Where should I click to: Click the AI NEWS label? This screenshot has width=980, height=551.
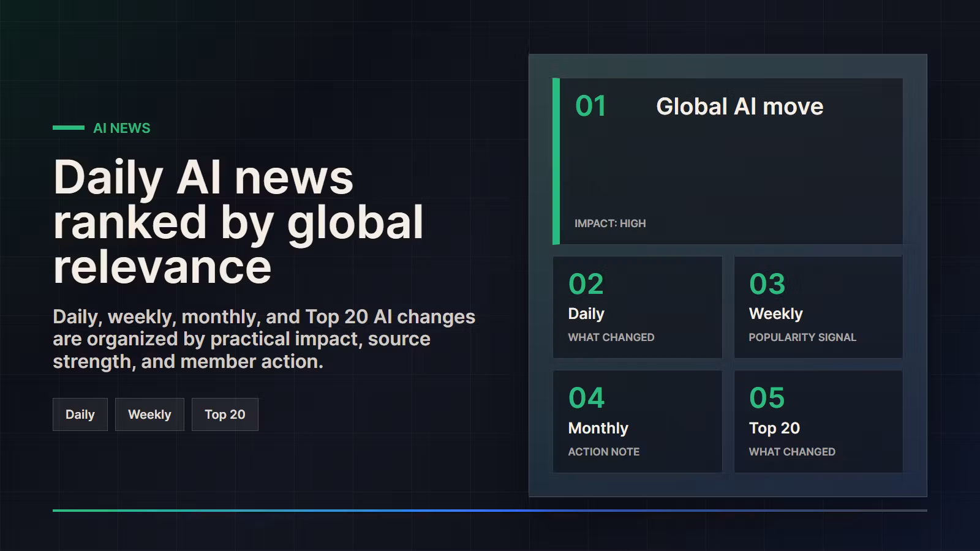121,128
